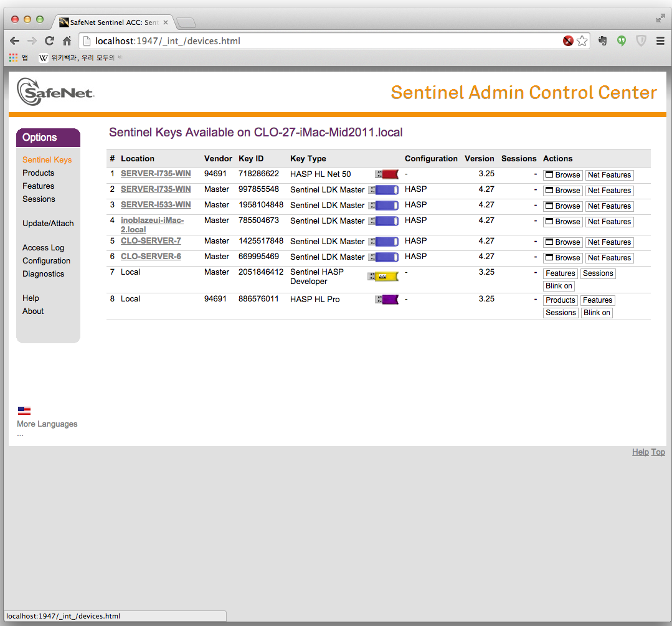Open the SERVER-I533-WIN location link
The height and width of the screenshot is (626, 672).
coord(156,205)
